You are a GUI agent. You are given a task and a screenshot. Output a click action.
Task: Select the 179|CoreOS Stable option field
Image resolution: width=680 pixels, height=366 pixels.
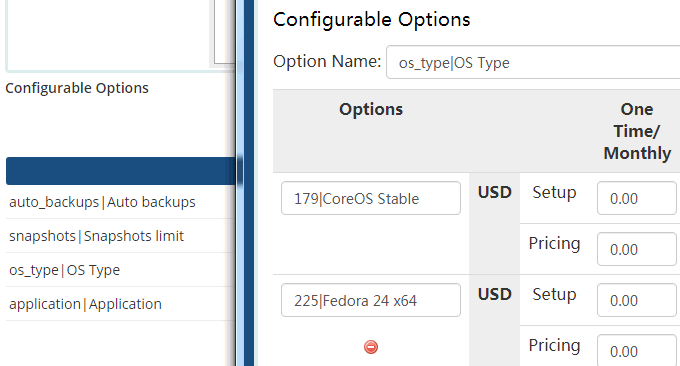click(371, 198)
